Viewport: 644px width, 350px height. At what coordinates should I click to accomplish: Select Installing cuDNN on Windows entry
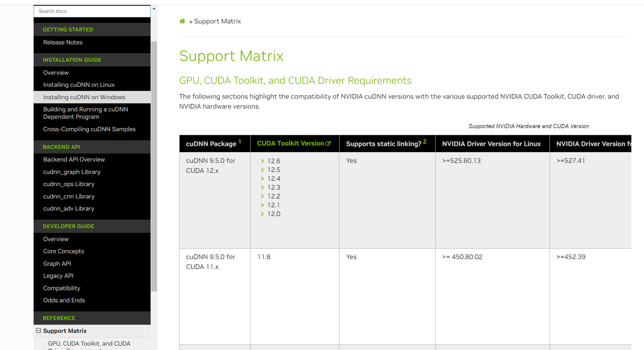point(84,97)
